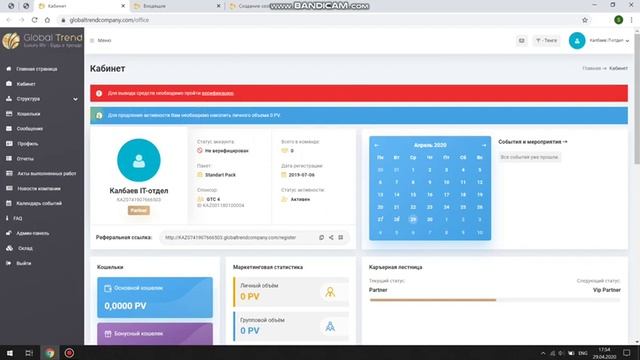Open the messages envelope icon in the header

coord(522,40)
